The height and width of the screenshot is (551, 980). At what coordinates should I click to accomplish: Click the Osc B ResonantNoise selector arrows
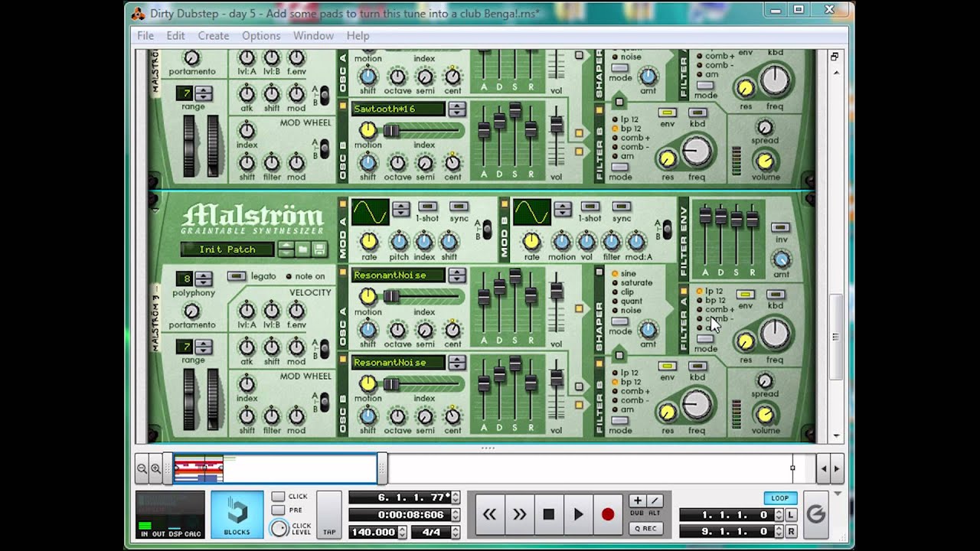[457, 363]
